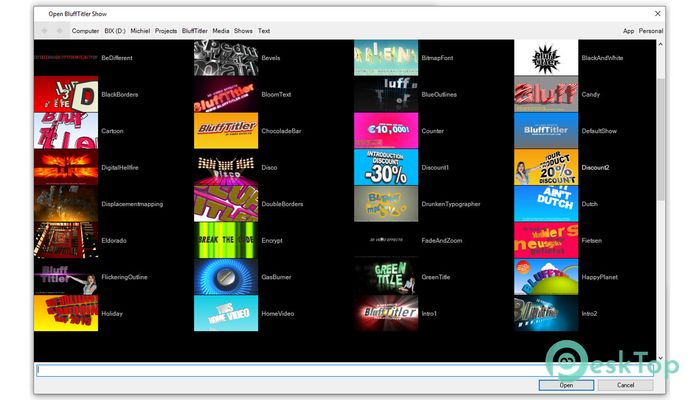Select the DoubleBorders show thumbnail
Viewport: 700px width, 400px height.
tap(226, 204)
